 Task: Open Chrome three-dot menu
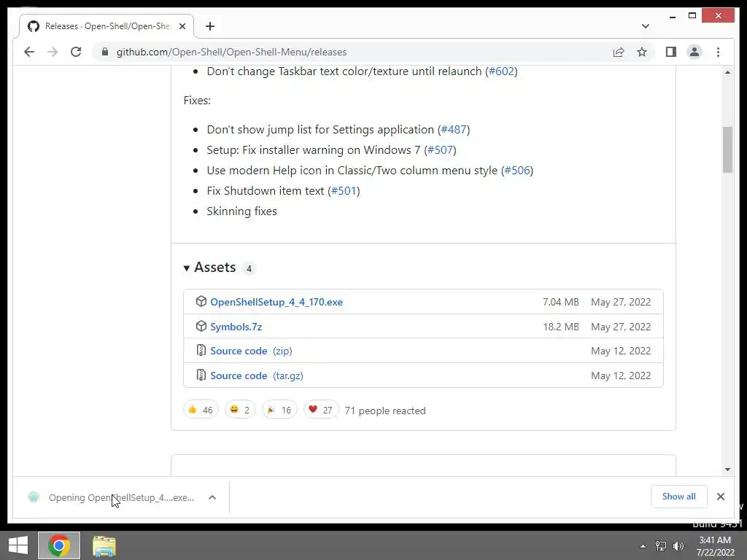[718, 52]
